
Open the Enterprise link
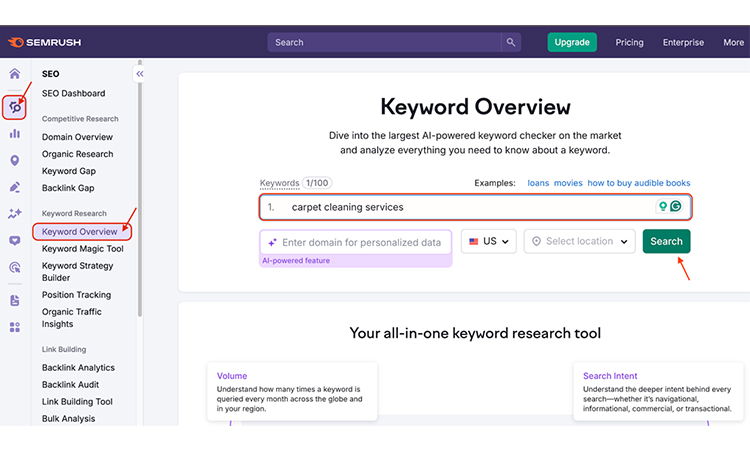[x=683, y=42]
